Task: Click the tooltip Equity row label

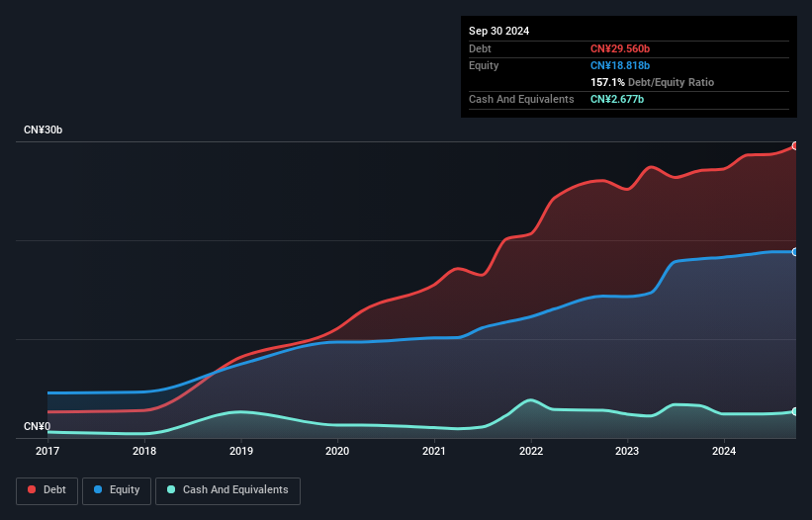Action: pos(484,65)
